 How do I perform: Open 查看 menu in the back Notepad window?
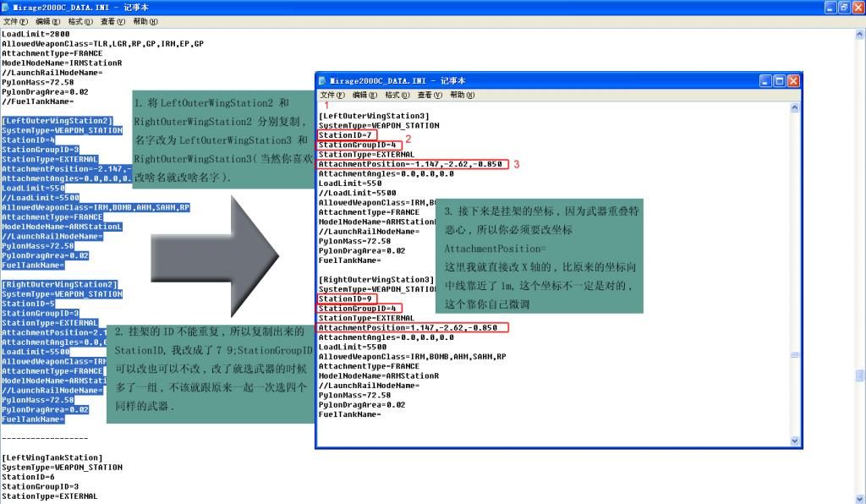(x=113, y=21)
